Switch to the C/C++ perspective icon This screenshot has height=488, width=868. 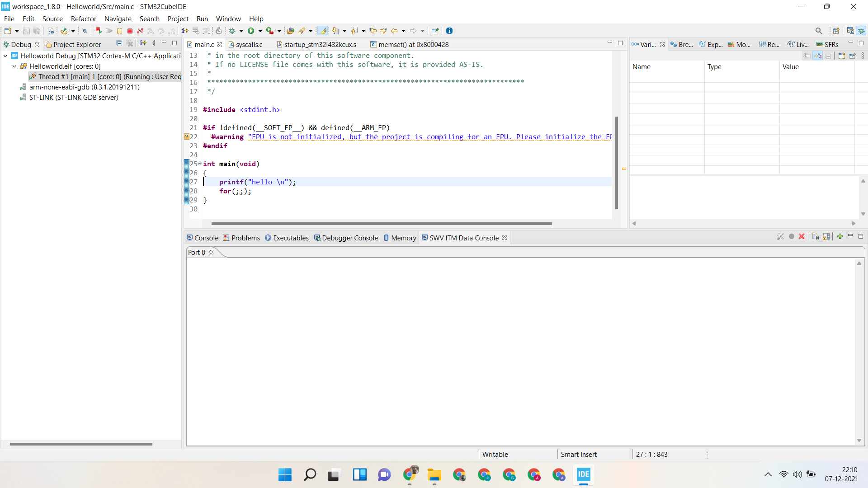850,31
